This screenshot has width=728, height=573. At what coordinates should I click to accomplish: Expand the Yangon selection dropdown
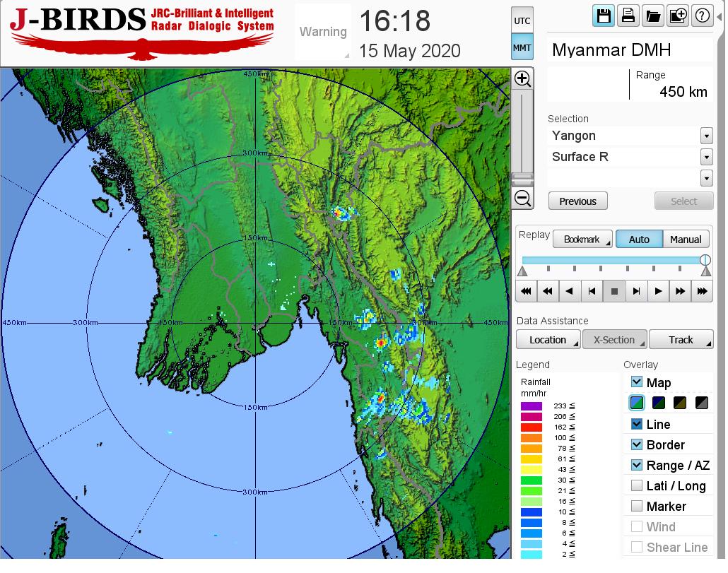(x=706, y=136)
